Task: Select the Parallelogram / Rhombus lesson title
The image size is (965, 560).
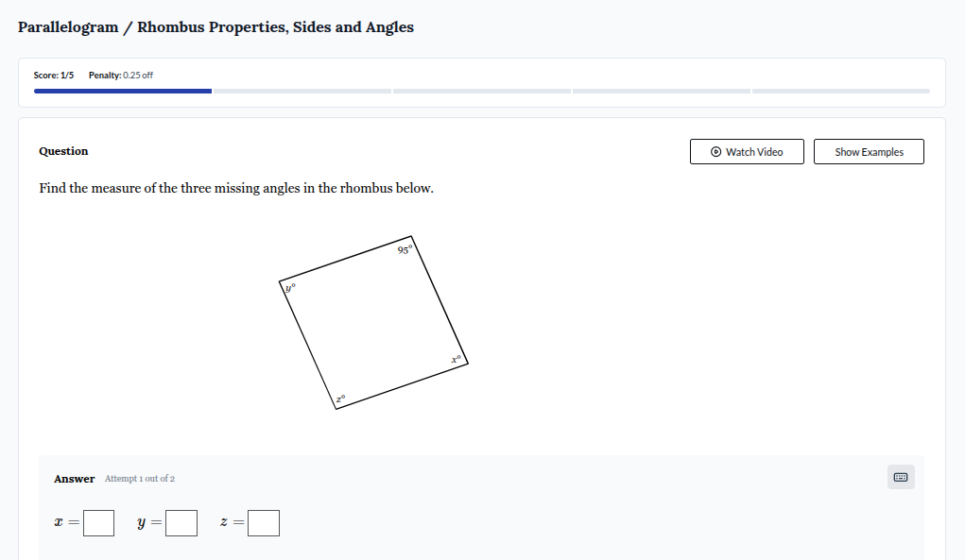Action: (x=215, y=26)
